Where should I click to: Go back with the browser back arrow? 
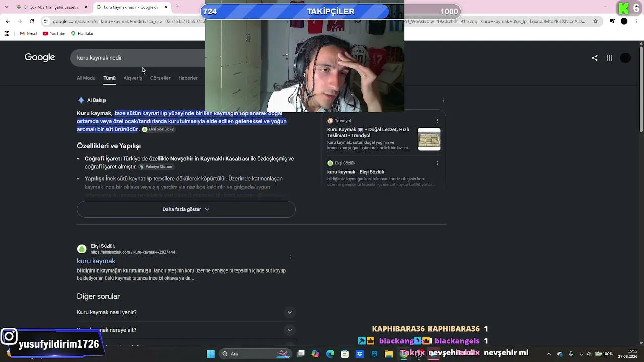tap(8, 21)
